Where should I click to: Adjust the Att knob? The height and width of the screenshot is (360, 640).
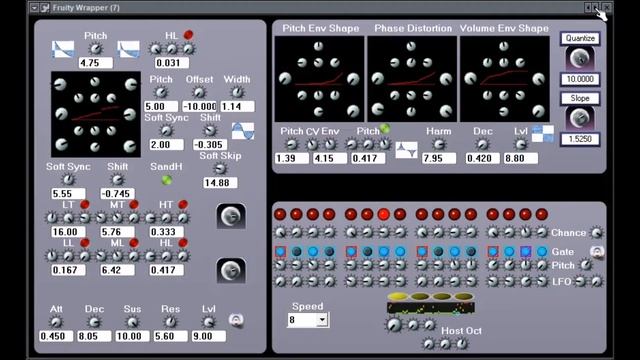coord(56,322)
